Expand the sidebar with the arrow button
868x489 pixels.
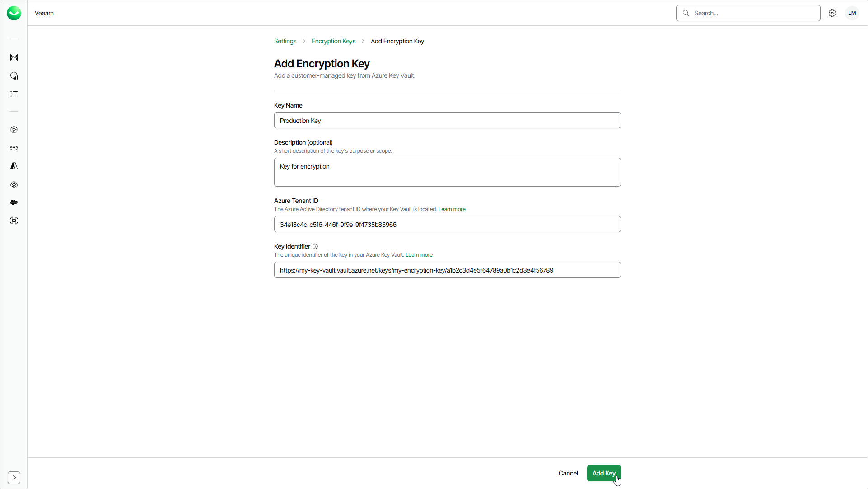coord(14,478)
